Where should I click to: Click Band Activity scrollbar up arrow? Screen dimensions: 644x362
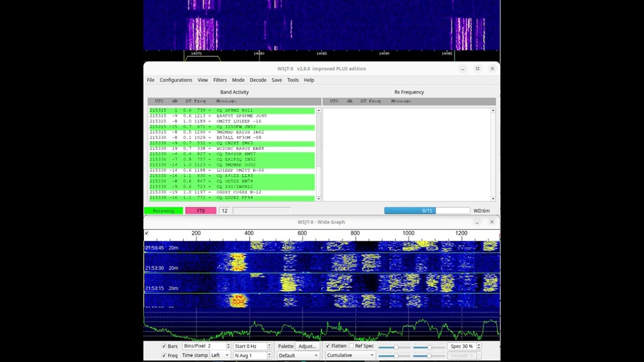click(x=318, y=111)
